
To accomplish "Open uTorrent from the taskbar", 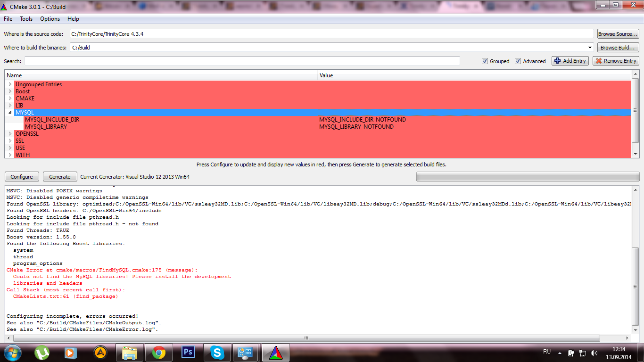I will [x=42, y=353].
